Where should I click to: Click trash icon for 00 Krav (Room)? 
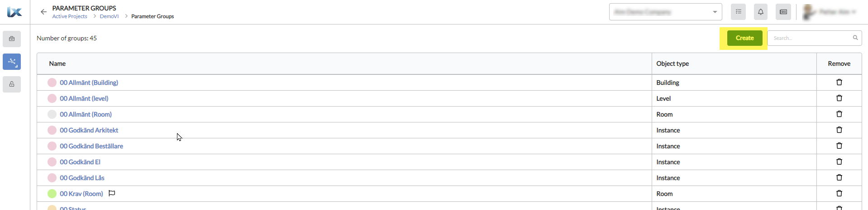click(x=839, y=193)
